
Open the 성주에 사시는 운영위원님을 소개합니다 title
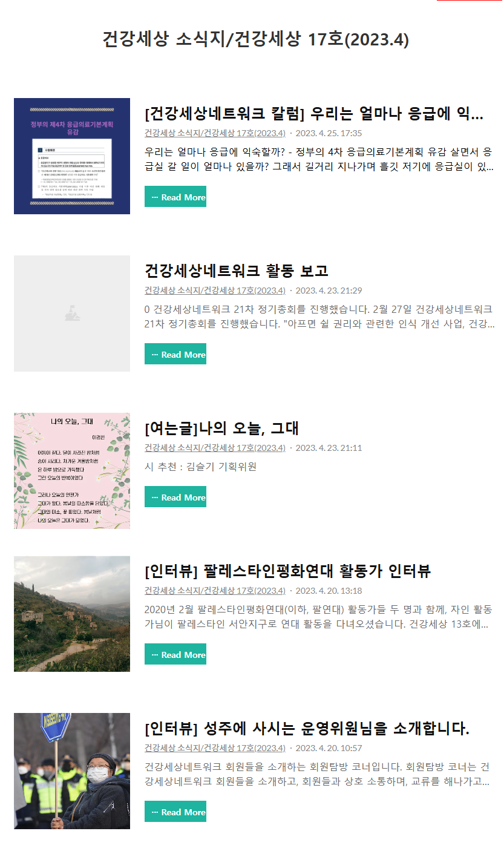[307, 728]
